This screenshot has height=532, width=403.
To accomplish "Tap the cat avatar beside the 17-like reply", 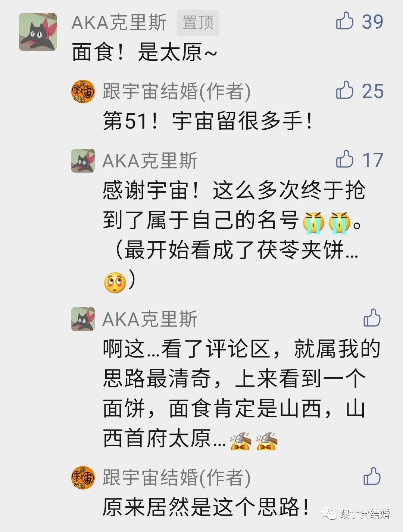I will (x=83, y=161).
